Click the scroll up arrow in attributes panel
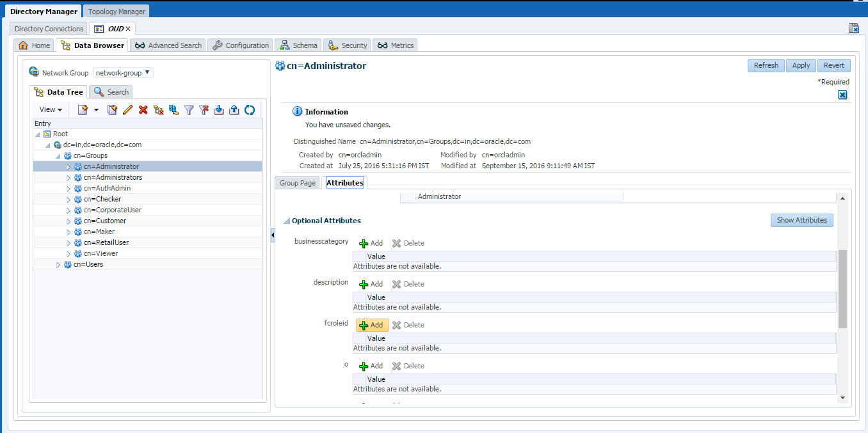The width and height of the screenshot is (868, 433). (x=842, y=198)
